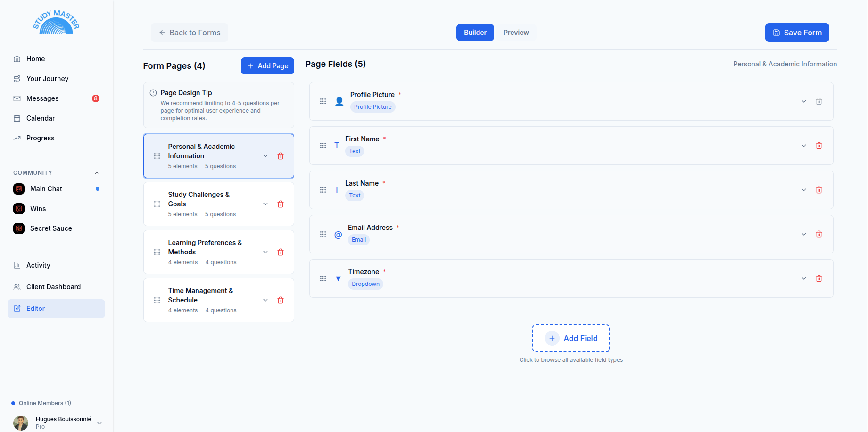The image size is (868, 432).
Task: Open the user profile menu for Hugues Bouissonnié
Action: 99,423
